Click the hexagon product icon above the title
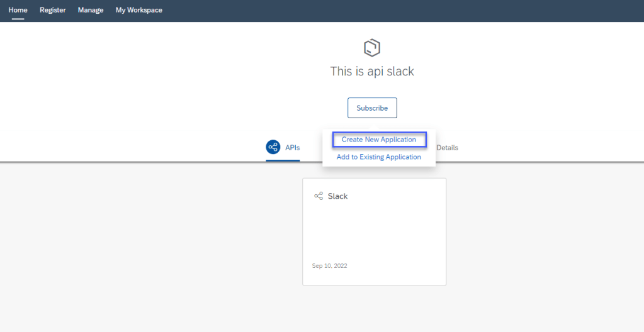Image resolution: width=644 pixels, height=332 pixels. click(x=372, y=48)
